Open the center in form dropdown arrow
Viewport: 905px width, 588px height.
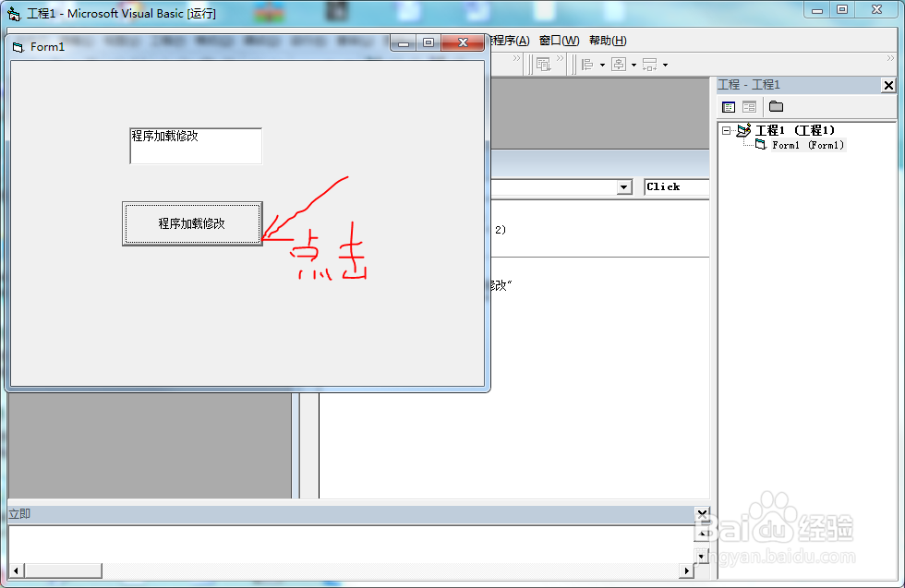click(x=633, y=65)
